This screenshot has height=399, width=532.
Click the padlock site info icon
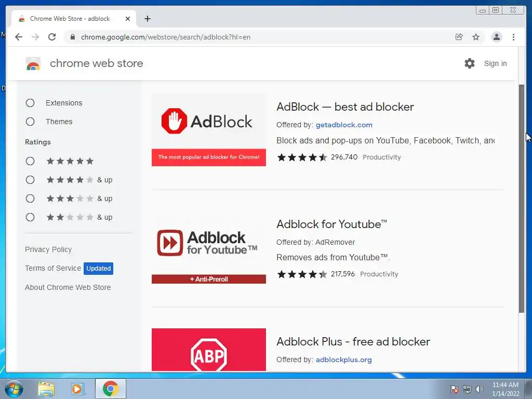point(72,37)
